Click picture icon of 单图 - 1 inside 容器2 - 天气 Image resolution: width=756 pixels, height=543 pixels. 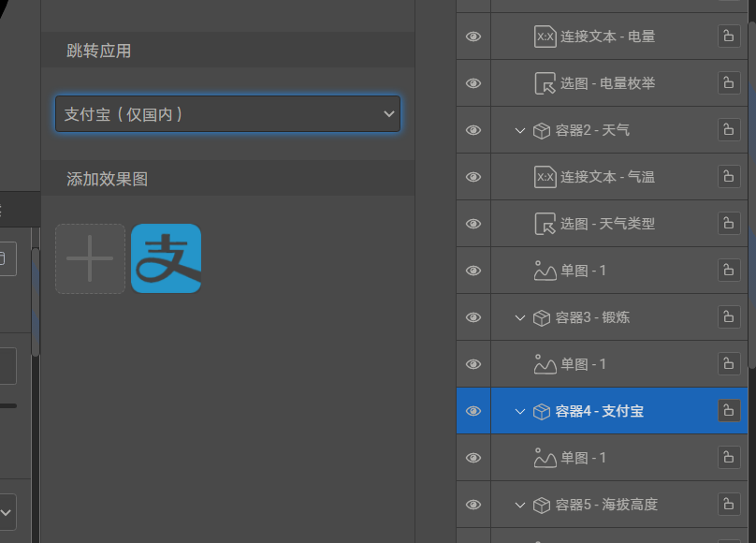pyautogui.click(x=545, y=271)
